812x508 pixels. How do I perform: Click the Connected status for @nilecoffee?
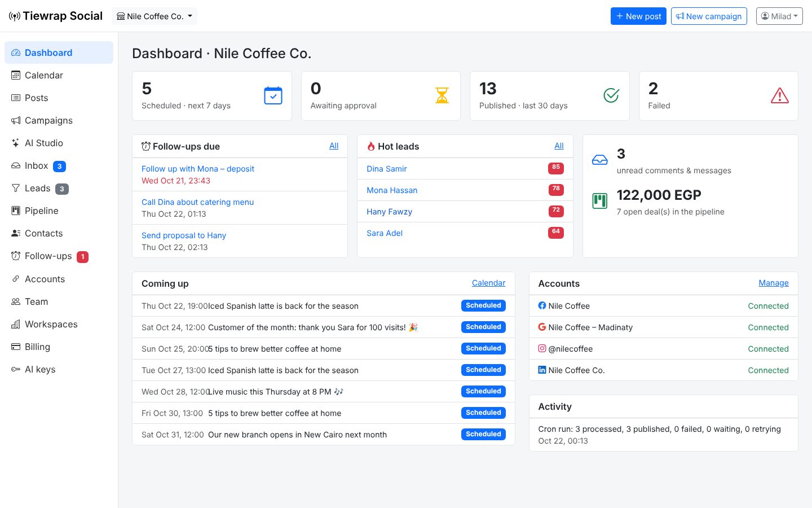(768, 349)
